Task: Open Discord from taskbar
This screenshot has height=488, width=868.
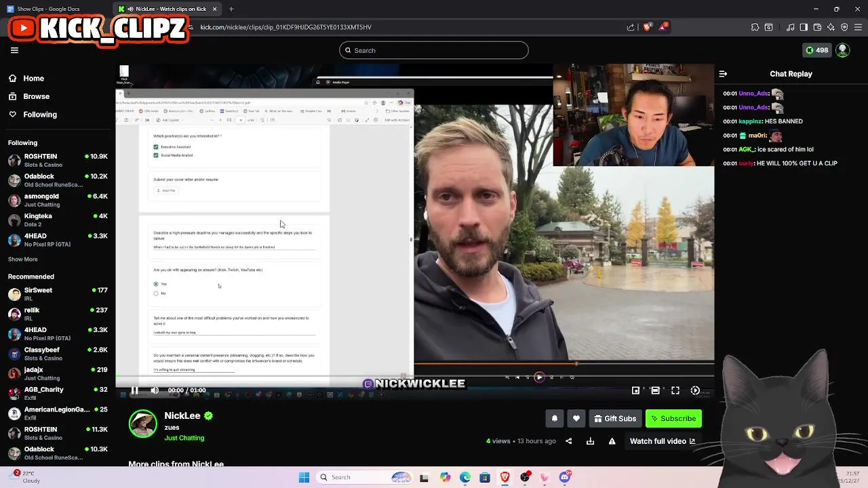Action: (x=565, y=477)
